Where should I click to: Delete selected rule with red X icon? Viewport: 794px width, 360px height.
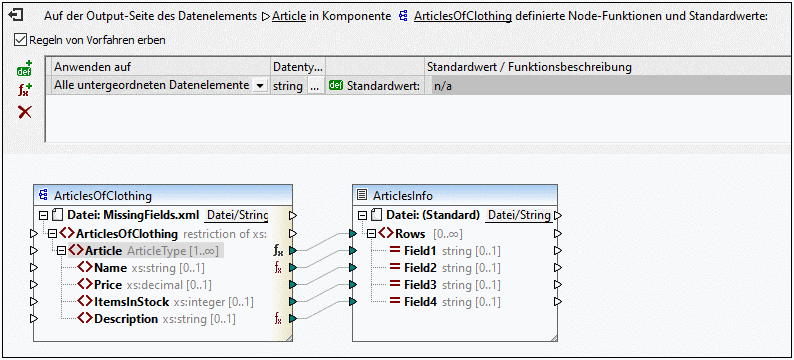point(24,112)
